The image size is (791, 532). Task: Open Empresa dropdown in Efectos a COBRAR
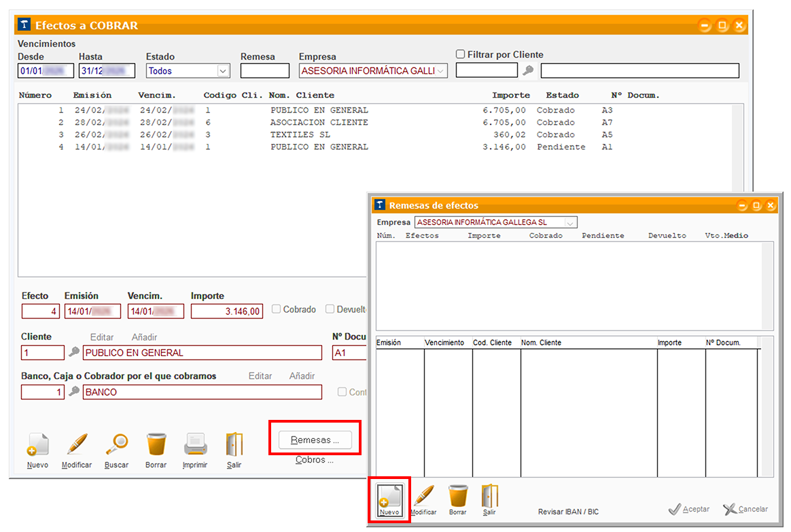pyautogui.click(x=441, y=71)
